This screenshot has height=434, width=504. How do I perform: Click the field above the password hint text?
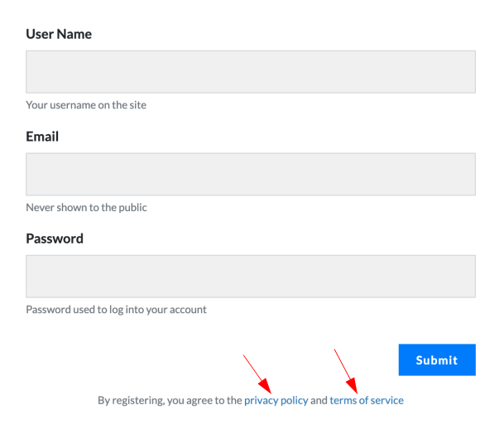[x=250, y=276]
